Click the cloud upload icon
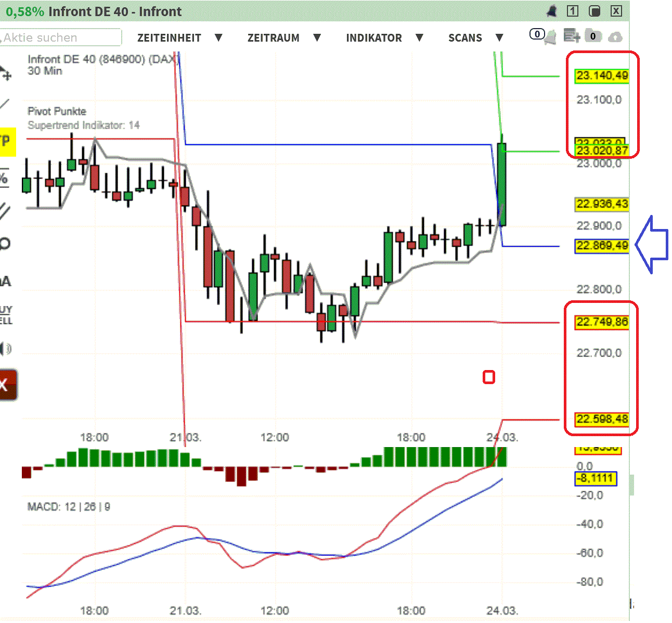This screenshot has height=623, width=672. (615, 36)
